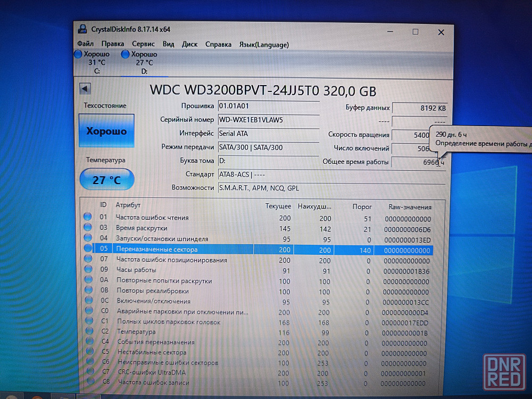Click the Атрибут column header
The image size is (532, 399).
click(128, 205)
